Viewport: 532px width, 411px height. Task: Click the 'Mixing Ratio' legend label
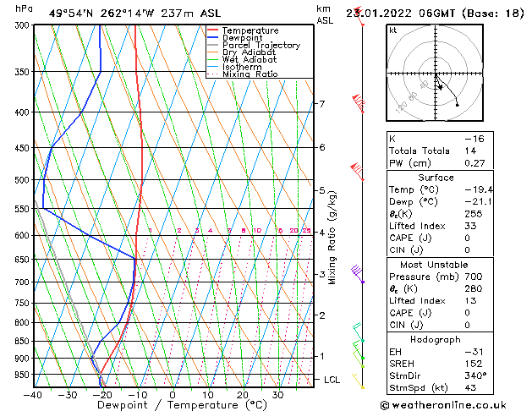point(250,74)
